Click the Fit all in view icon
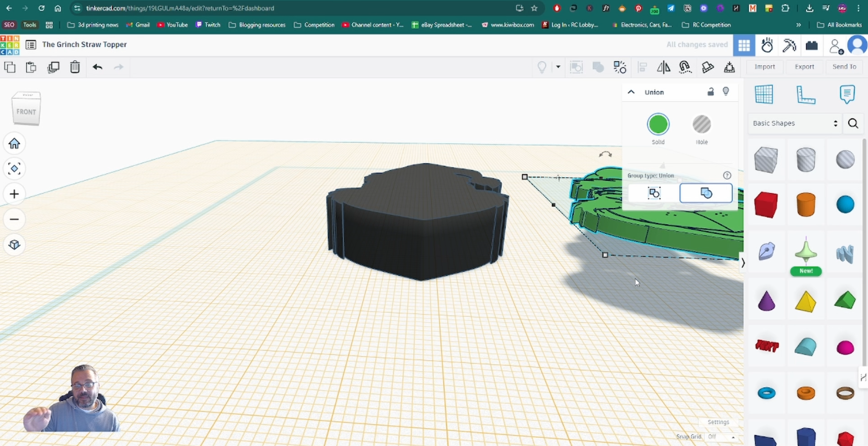868x446 pixels. point(14,168)
